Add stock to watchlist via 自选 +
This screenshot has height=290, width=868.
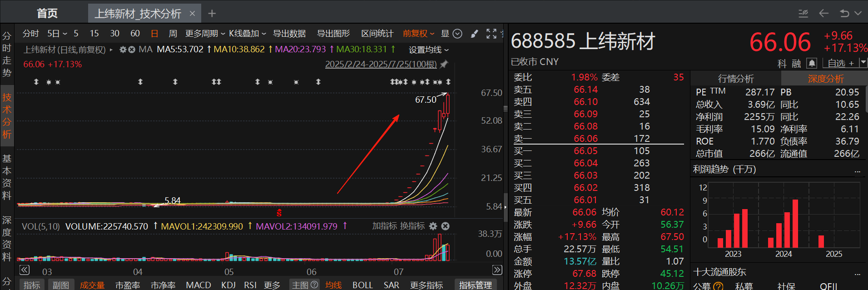(840, 63)
